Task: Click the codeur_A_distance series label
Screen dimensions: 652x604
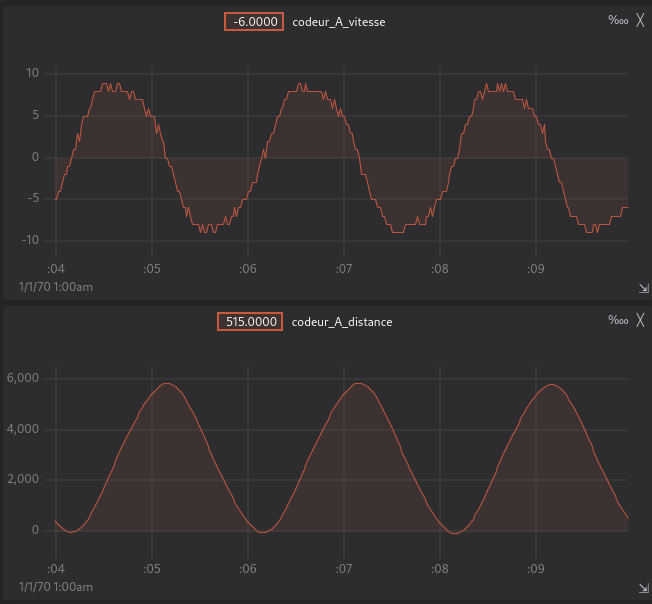Action: coord(342,322)
